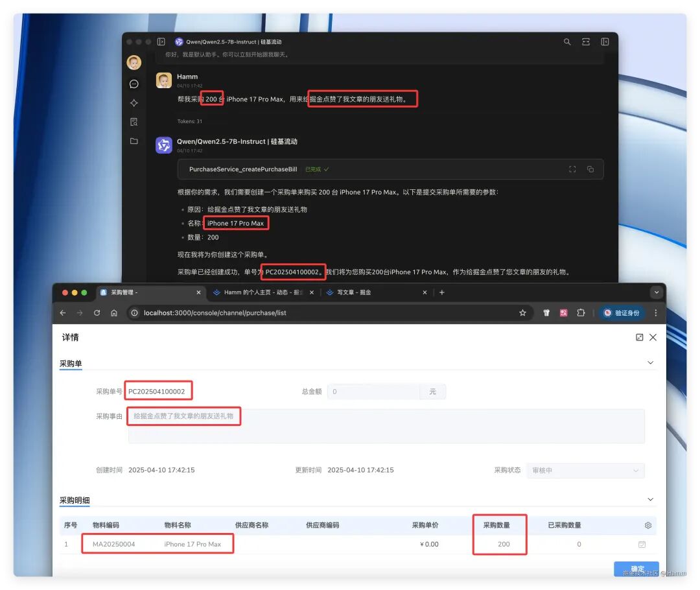Bookmark this page with the star icon

click(x=522, y=313)
